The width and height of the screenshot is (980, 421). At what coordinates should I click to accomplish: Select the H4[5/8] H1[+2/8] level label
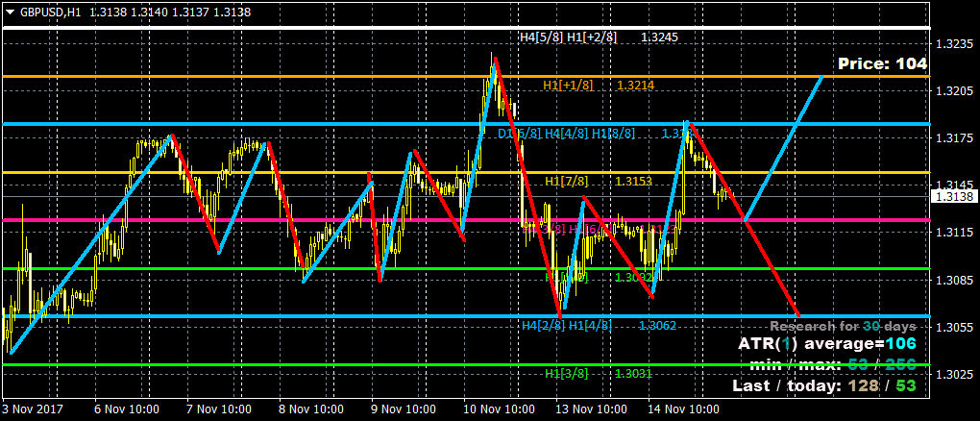(568, 37)
